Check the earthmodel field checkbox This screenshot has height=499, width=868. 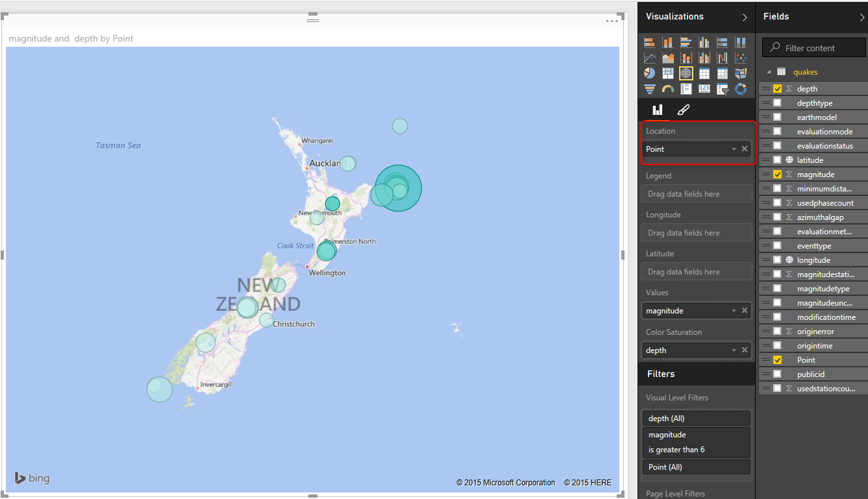pos(777,117)
